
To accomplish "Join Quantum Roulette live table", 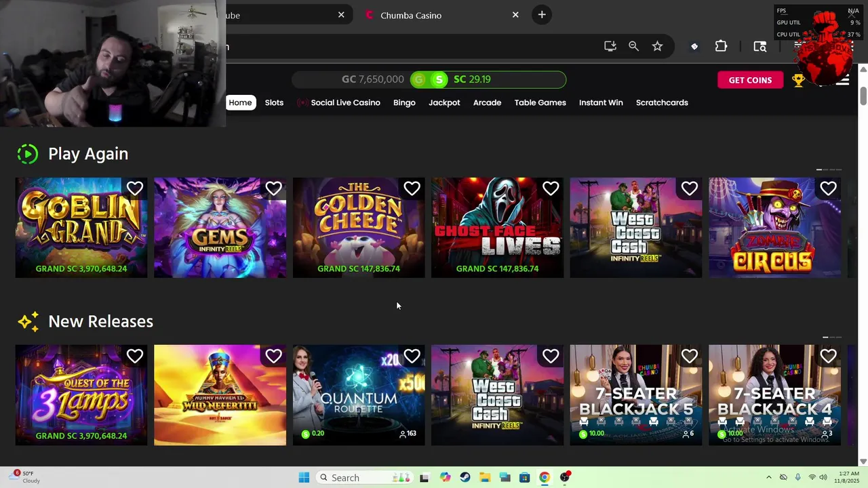I will coord(359,395).
